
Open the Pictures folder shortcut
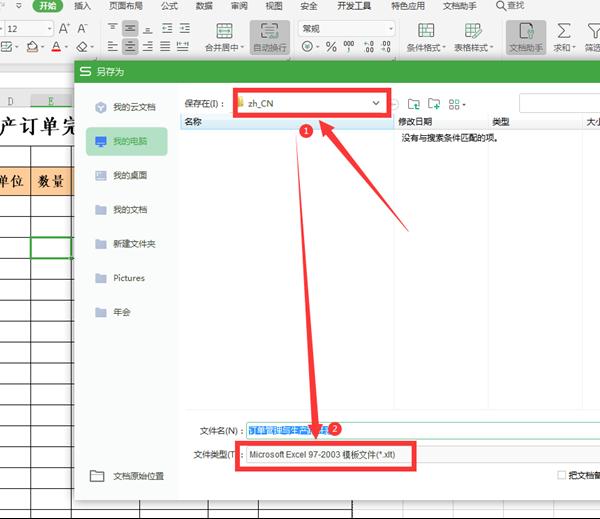(x=126, y=278)
